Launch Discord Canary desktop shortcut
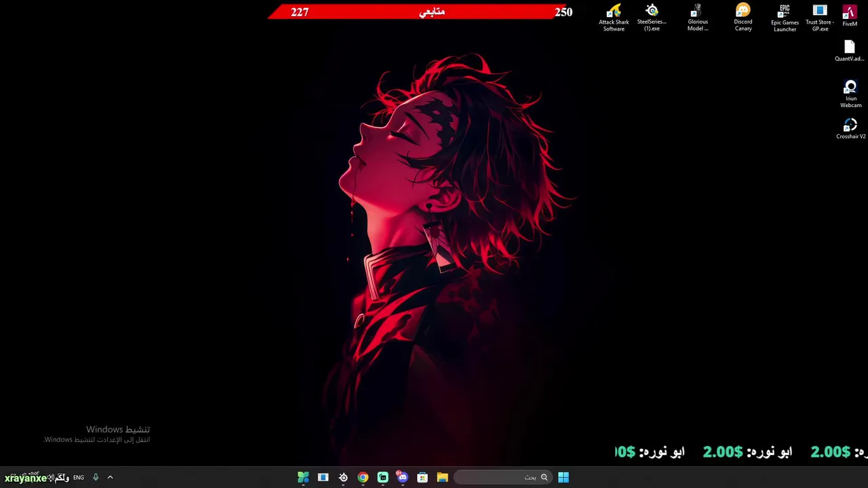Screen dimensions: 868x488 click(x=743, y=18)
